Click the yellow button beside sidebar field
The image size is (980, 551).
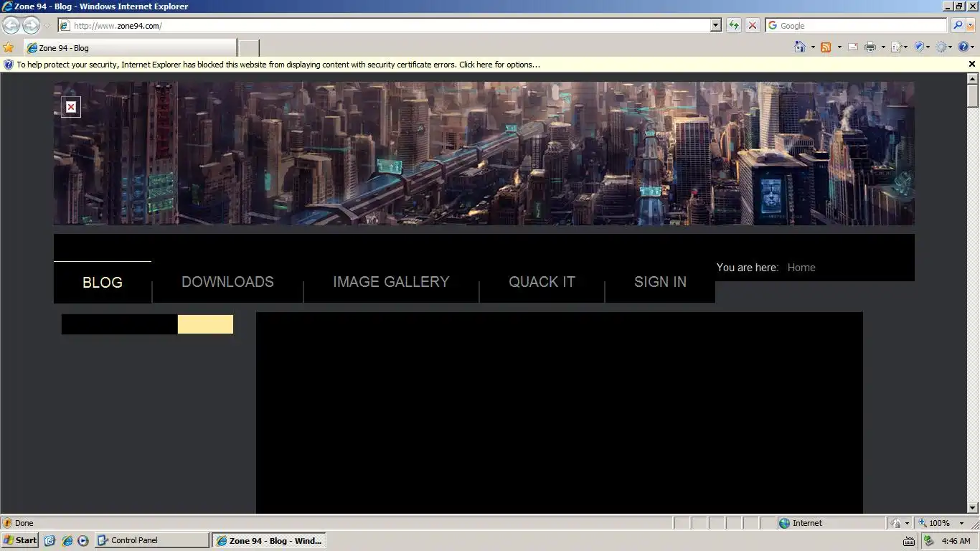pyautogui.click(x=205, y=324)
